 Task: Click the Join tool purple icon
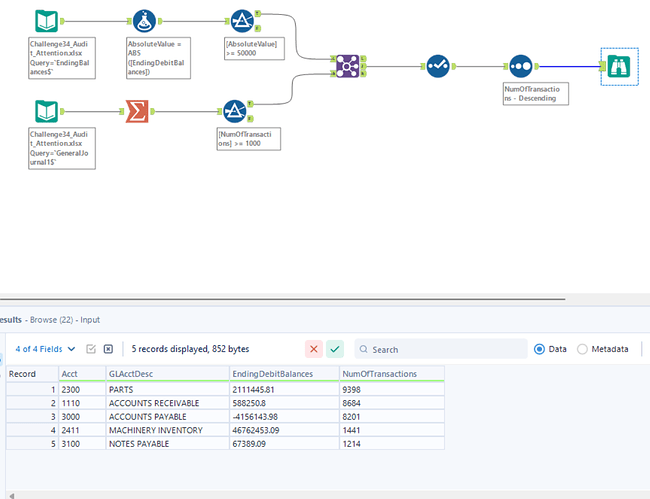pos(346,66)
